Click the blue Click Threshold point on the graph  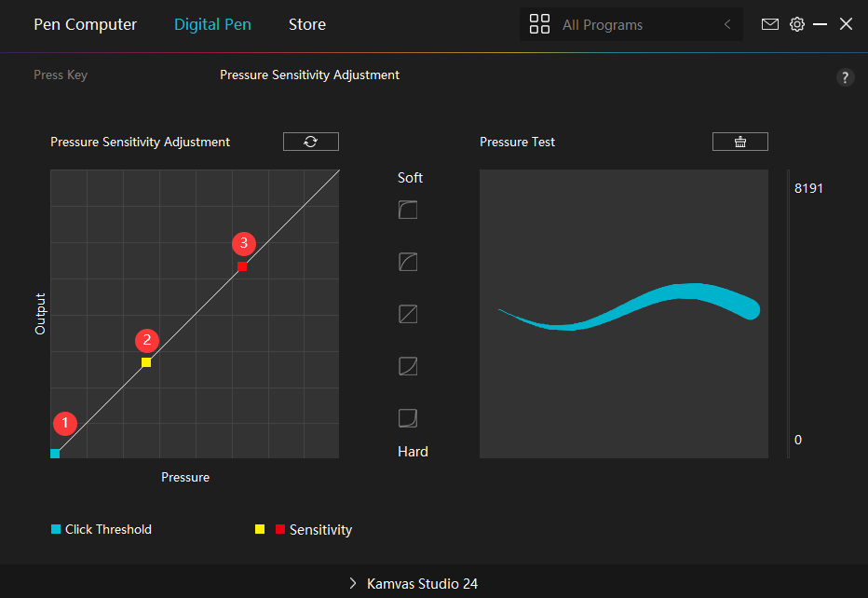[55, 454]
